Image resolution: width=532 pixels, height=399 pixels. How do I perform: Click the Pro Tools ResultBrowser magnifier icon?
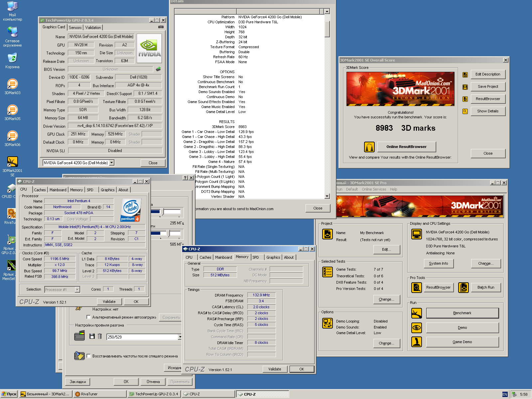pyautogui.click(x=417, y=288)
